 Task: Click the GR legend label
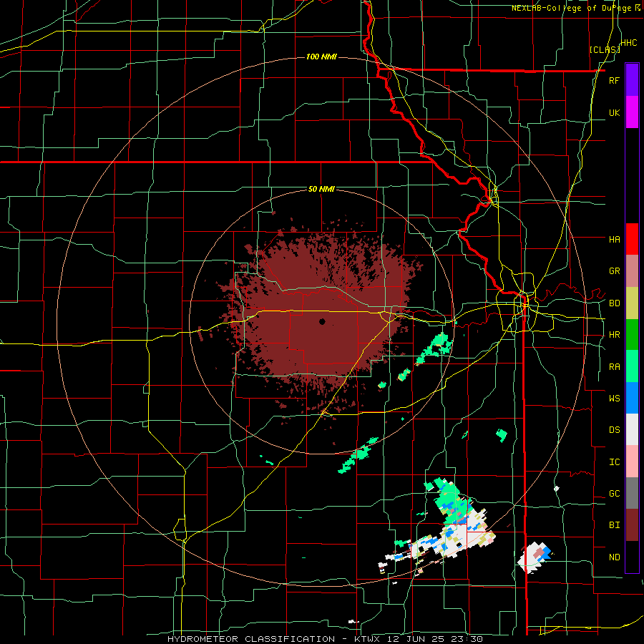coord(614,271)
